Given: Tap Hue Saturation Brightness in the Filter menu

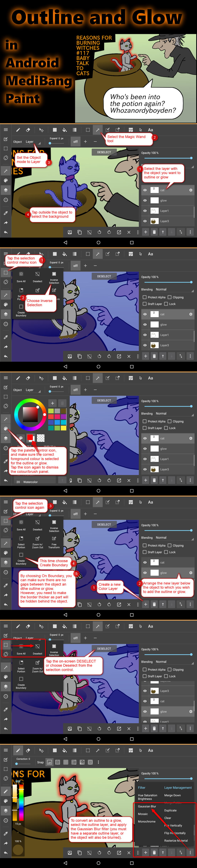Looking at the screenshot, I should pyautogui.click(x=148, y=797).
